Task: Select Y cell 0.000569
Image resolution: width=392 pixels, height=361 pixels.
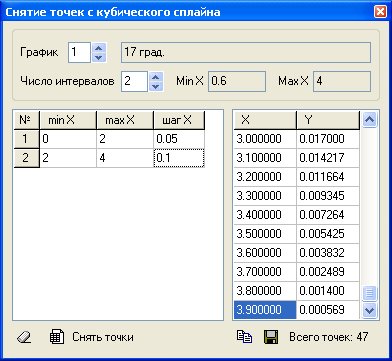Action: pos(328,310)
